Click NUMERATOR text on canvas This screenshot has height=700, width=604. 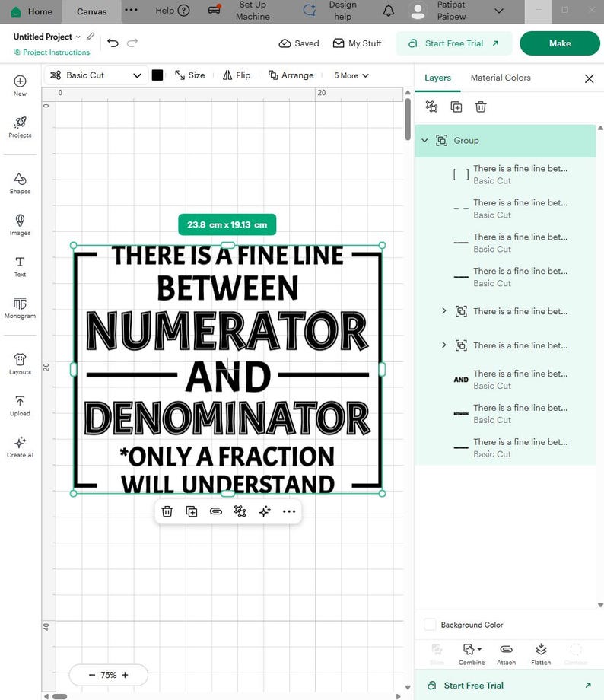(227, 331)
